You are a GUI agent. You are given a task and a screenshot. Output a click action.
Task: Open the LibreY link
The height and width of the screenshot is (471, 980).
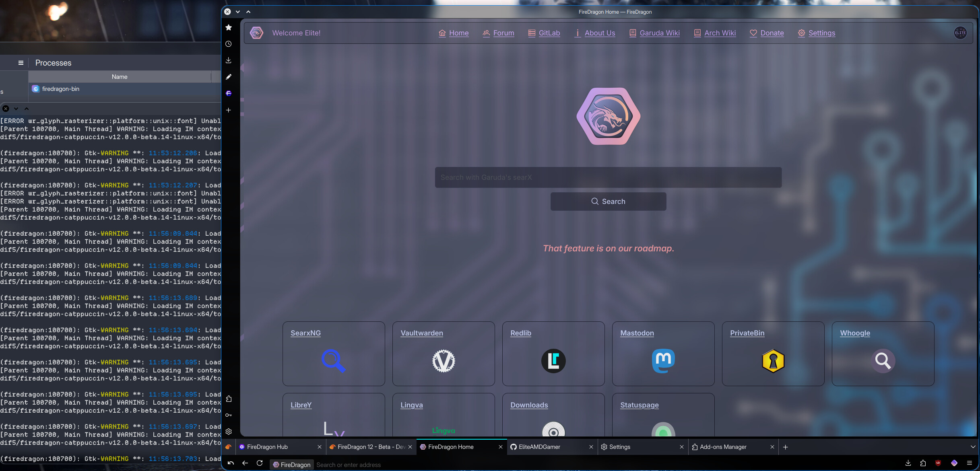coord(301,405)
